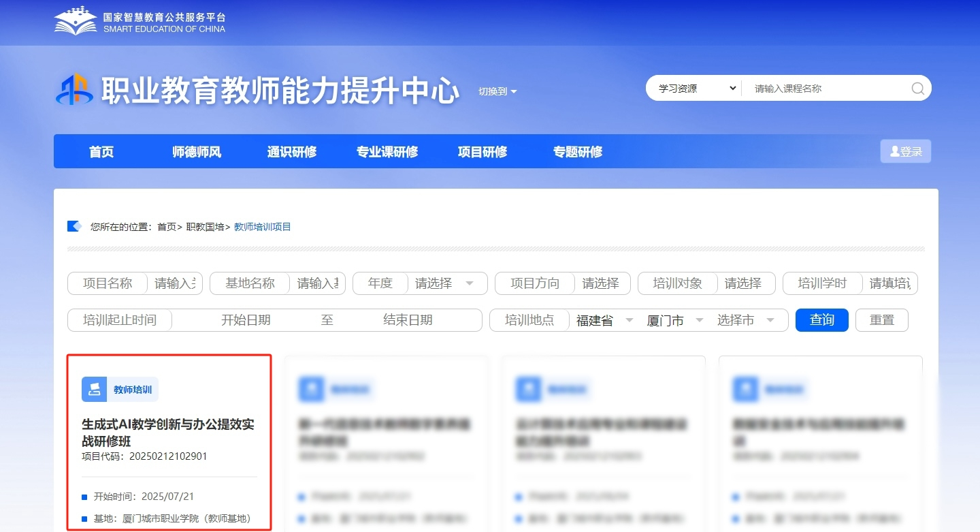The height and width of the screenshot is (532, 980).
Task: Click the 首页 breadcrumb link
Action: point(167,227)
